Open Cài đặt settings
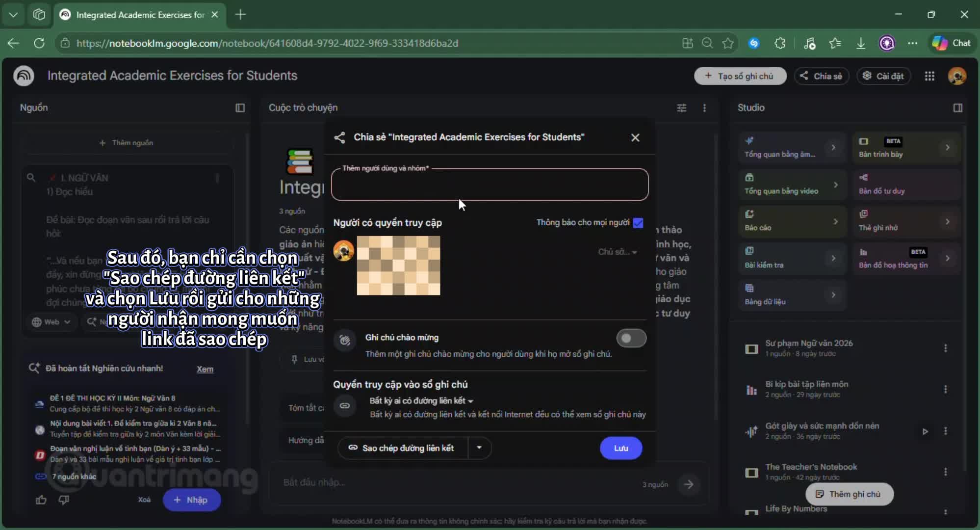This screenshot has height=530, width=980. pyautogui.click(x=883, y=76)
